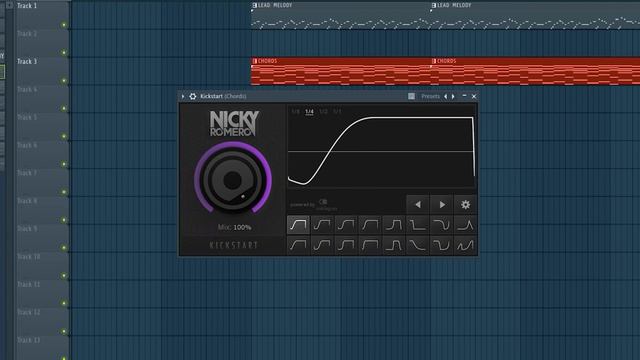The image size is (640, 360).
Task: Open the menu icon of the second LEAD MELODY clip
Action: point(434,5)
